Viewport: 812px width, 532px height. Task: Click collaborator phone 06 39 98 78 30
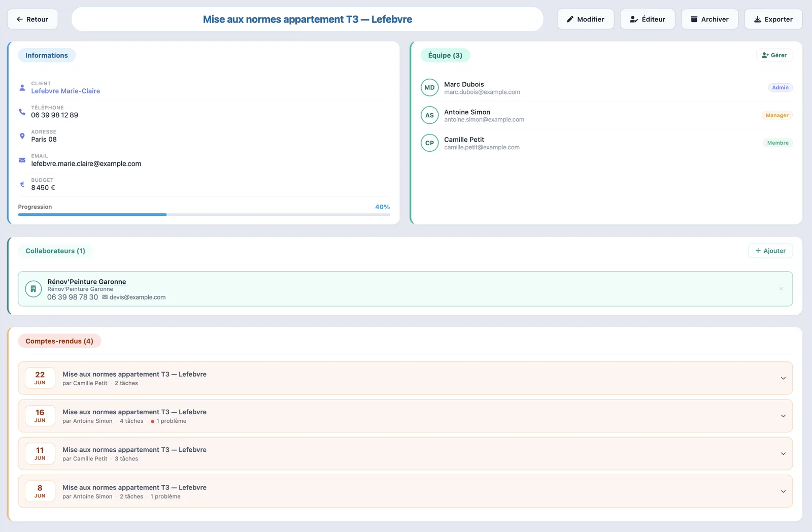click(73, 297)
